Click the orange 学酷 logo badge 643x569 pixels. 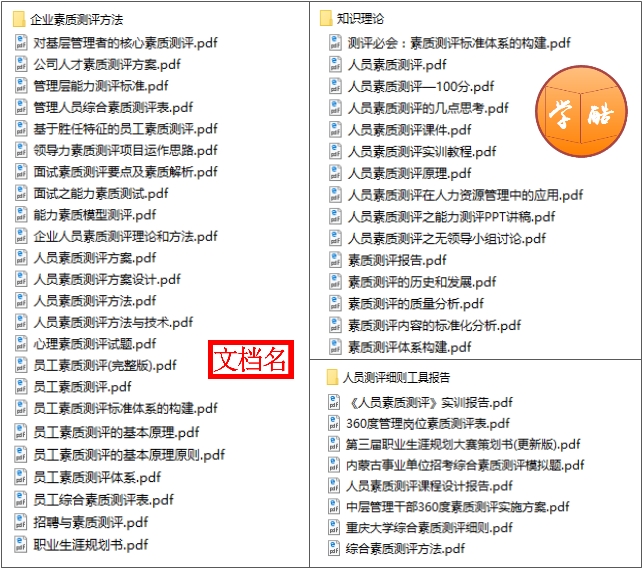581,112
